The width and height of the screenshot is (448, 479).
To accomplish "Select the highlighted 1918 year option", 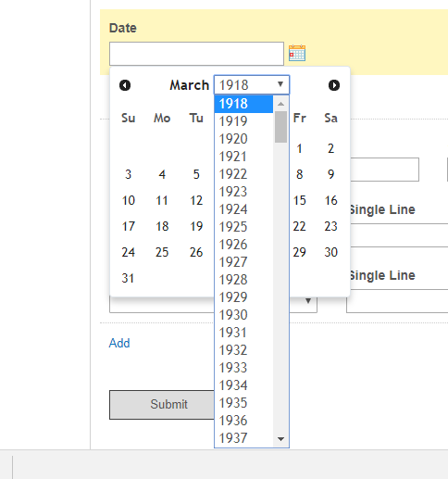I will [x=243, y=104].
